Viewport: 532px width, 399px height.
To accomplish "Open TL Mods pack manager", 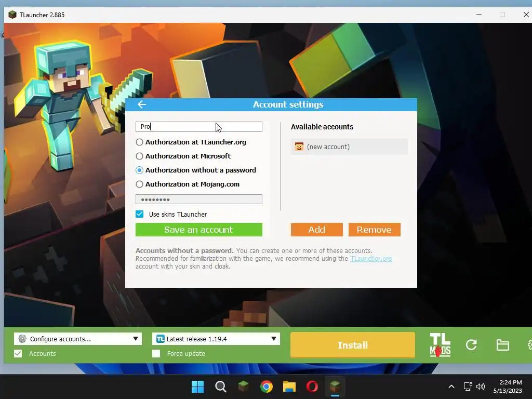I will click(440, 345).
